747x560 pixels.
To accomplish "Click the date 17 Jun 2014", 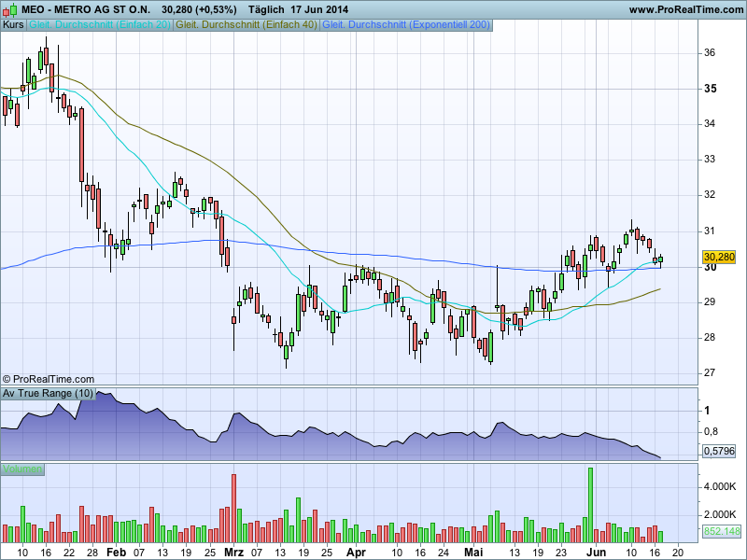I will (x=319, y=9).
